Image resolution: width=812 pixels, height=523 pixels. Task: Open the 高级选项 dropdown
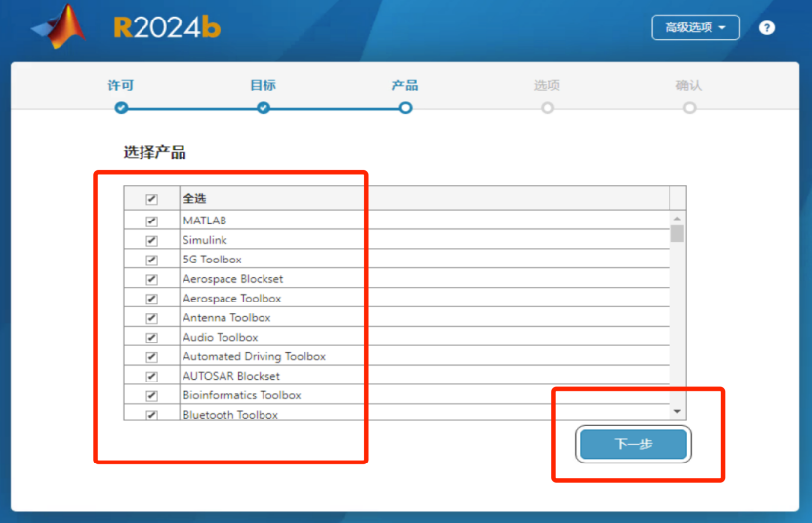695,27
